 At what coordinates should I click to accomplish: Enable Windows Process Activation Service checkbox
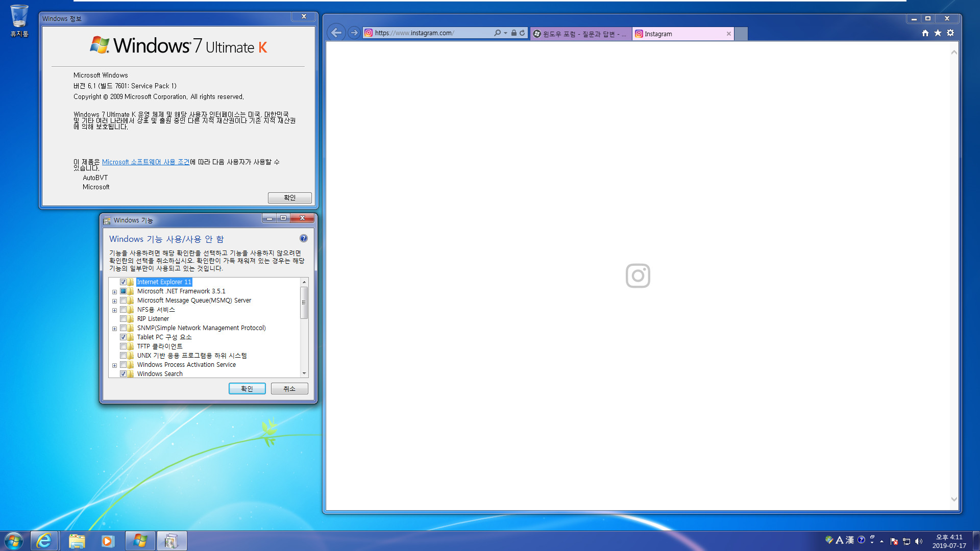(123, 365)
